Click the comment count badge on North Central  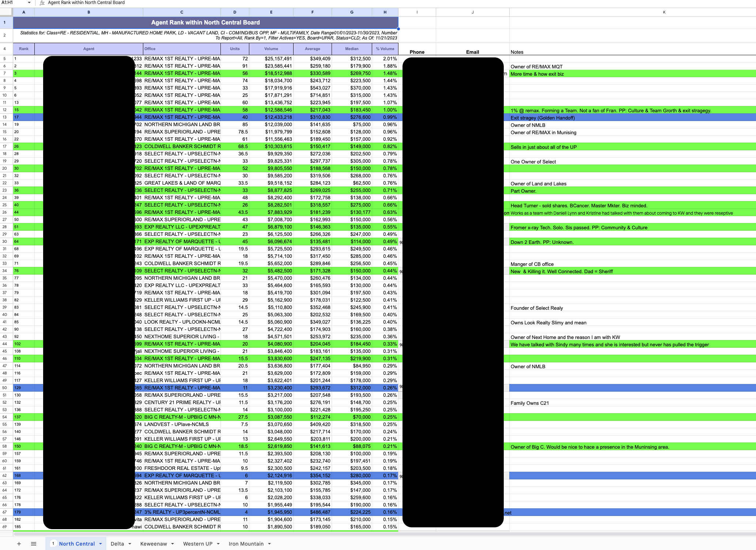pyautogui.click(x=53, y=544)
